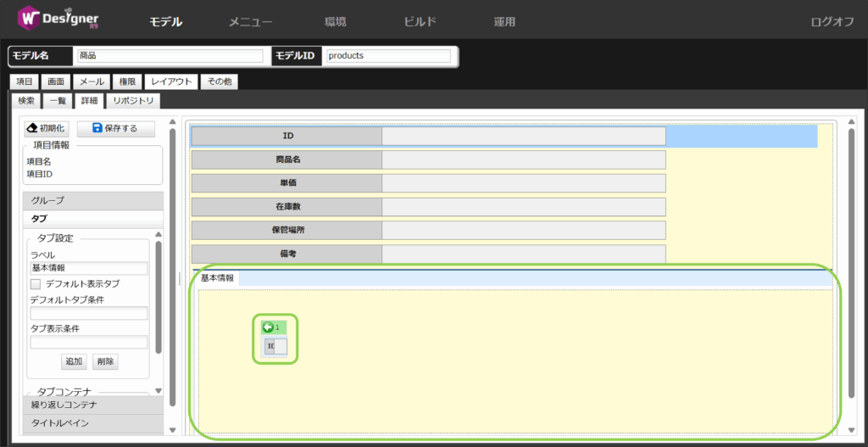
Task: Click into the モデルID input field
Action: click(387, 56)
